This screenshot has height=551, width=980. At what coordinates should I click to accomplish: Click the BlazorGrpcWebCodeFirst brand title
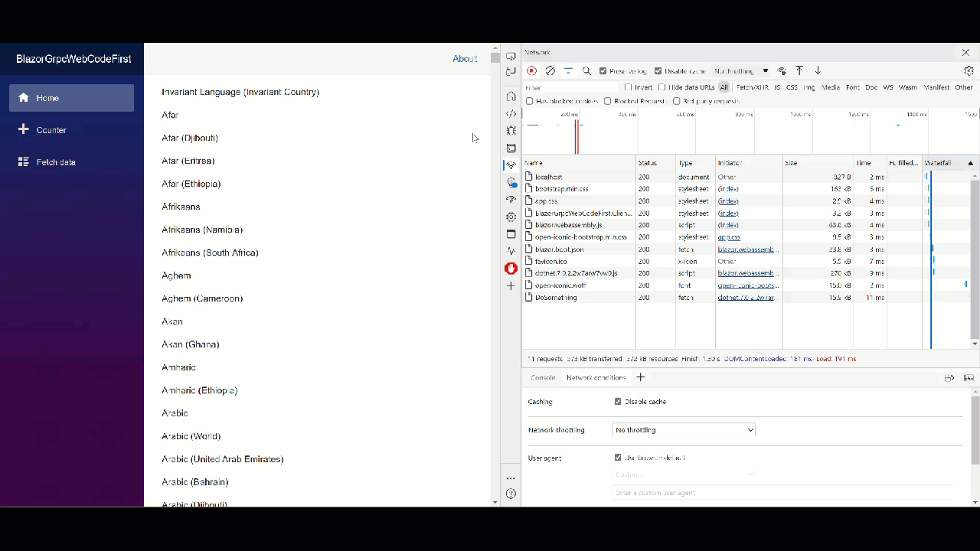point(73,58)
